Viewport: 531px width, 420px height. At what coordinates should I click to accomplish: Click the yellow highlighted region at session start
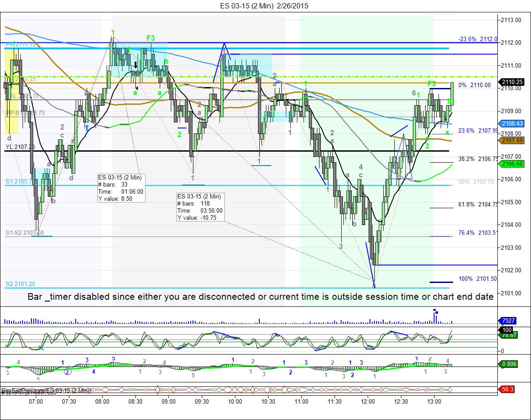click(x=12, y=91)
